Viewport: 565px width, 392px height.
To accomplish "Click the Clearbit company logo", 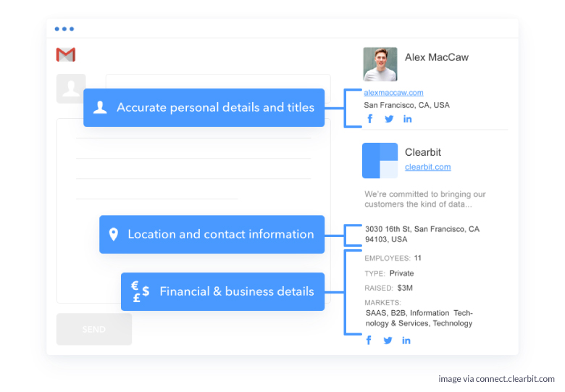I will 380,160.
